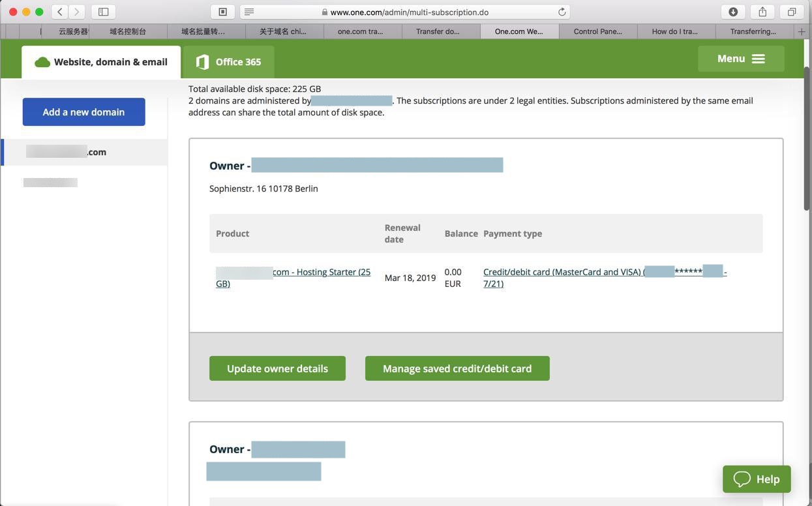This screenshot has height=506, width=812.
Task: Click the Reader view icon in address bar
Action: (x=249, y=12)
